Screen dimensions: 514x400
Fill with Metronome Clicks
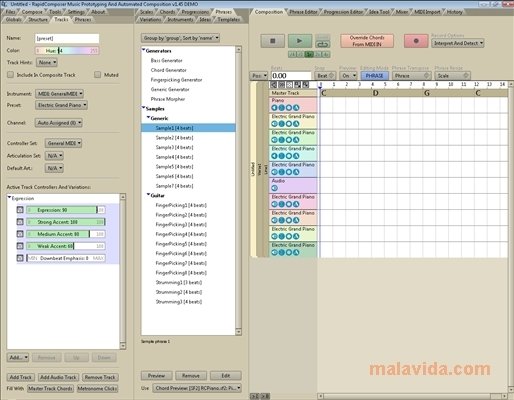pos(97,388)
